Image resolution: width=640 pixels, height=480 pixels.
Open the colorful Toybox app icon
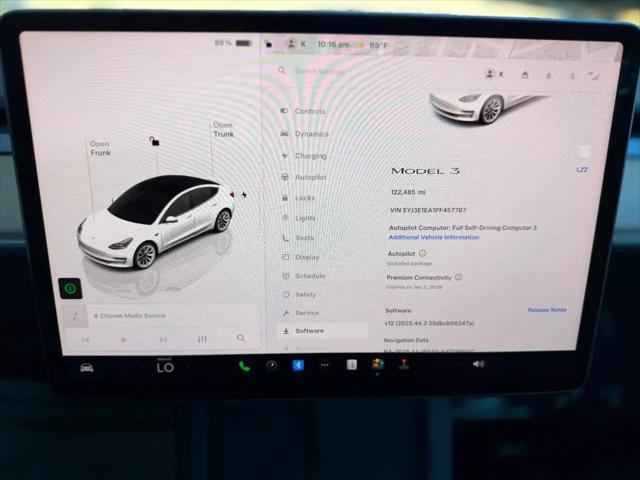click(378, 364)
